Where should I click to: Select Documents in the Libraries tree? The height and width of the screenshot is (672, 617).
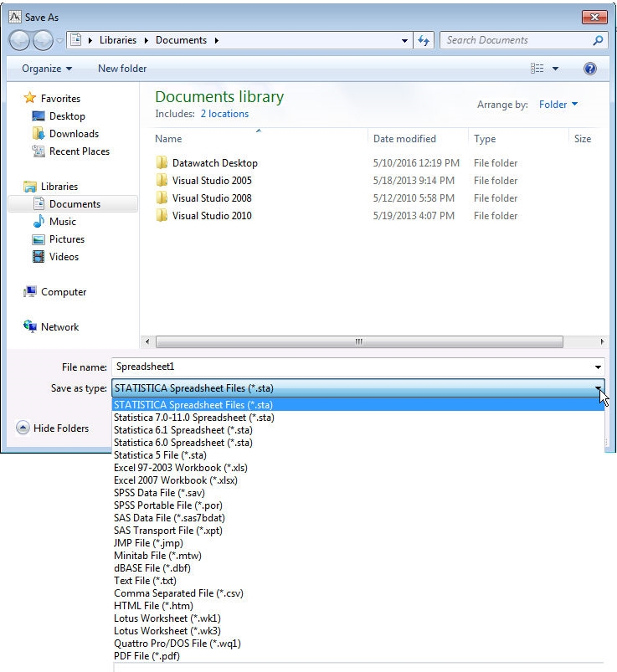tap(73, 204)
